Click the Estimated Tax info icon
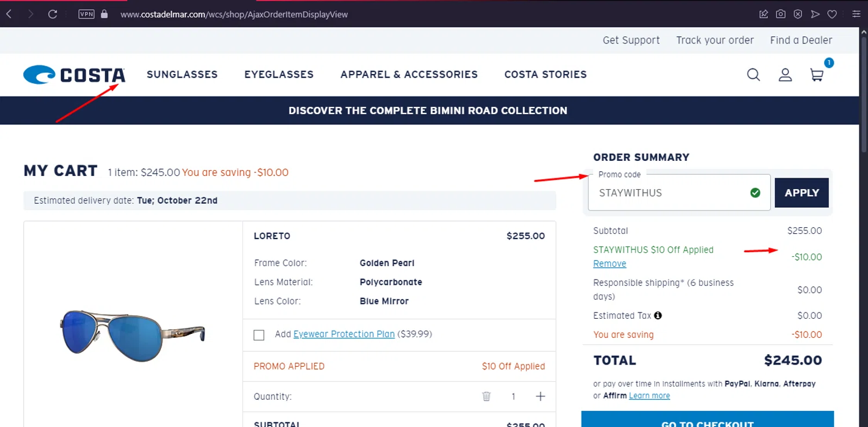This screenshot has width=868, height=427. coord(658,315)
